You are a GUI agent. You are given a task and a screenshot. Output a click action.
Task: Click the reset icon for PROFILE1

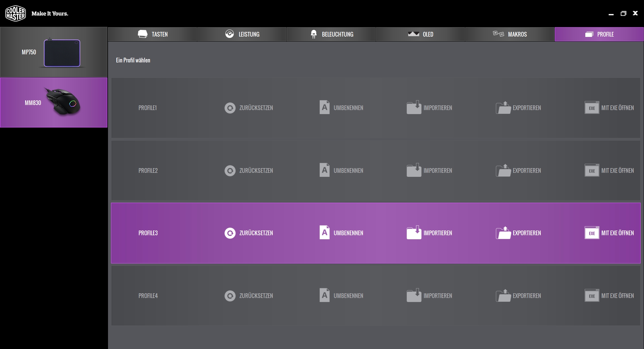[230, 108]
